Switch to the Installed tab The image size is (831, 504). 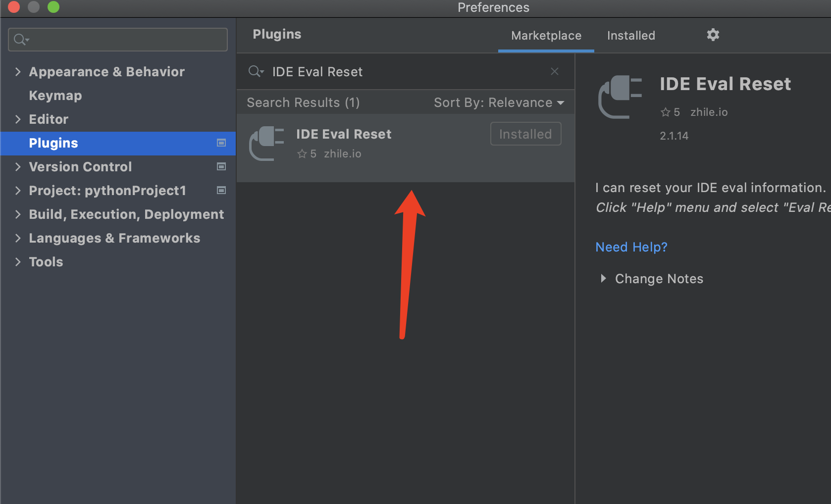tap(631, 36)
